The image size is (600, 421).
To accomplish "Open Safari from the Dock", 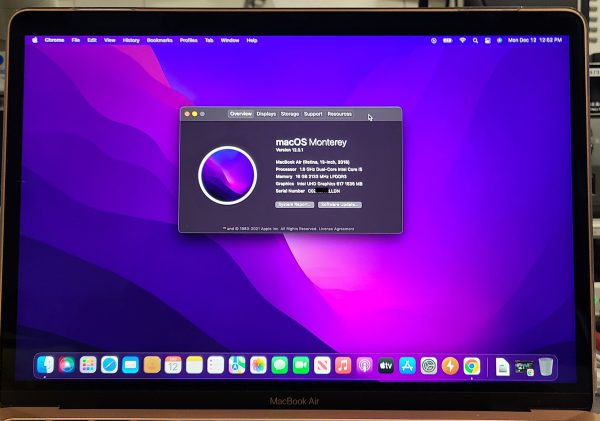I will click(110, 366).
